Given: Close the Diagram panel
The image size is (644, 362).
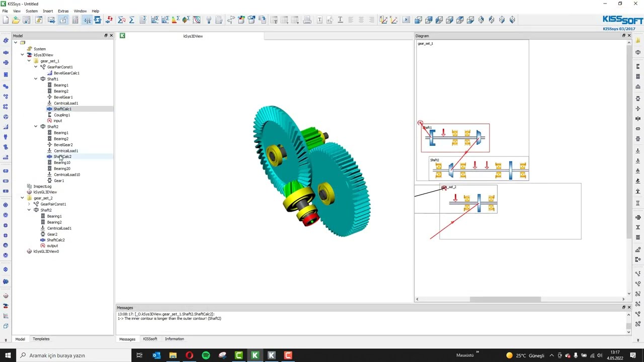Looking at the screenshot, I should [629, 36].
